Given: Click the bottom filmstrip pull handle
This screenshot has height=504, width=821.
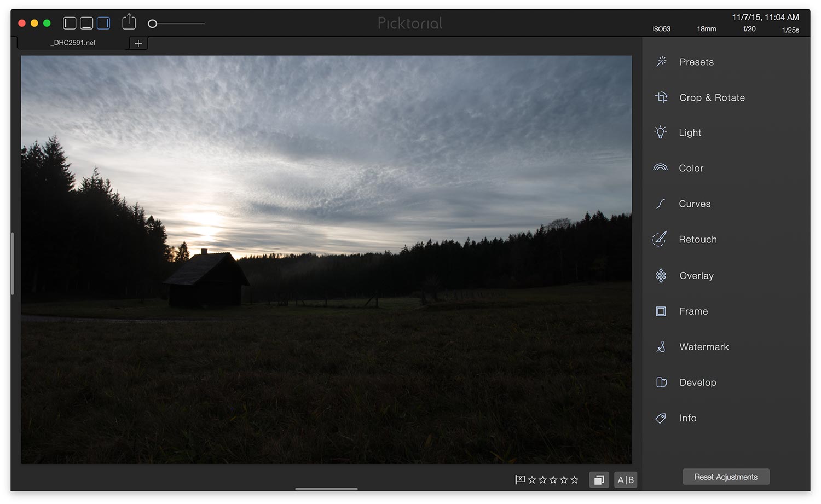Looking at the screenshot, I should click(x=326, y=489).
